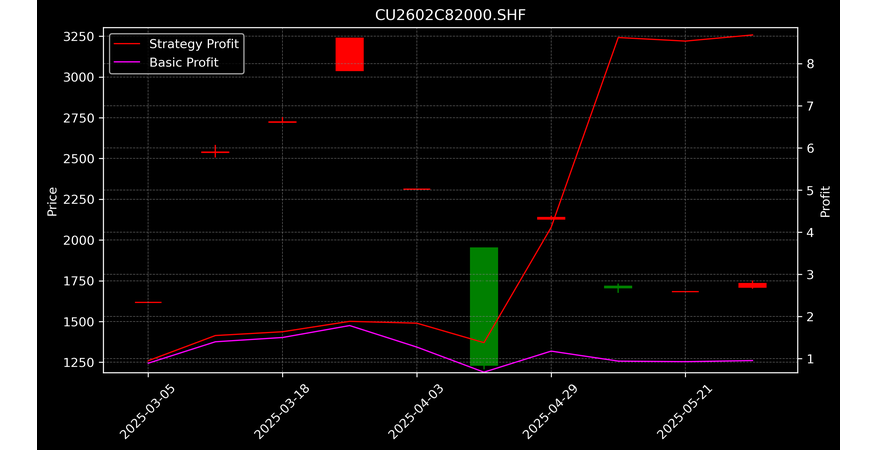Click the small green candlestick near 1700
This screenshot has height=450, width=878.
click(x=618, y=287)
